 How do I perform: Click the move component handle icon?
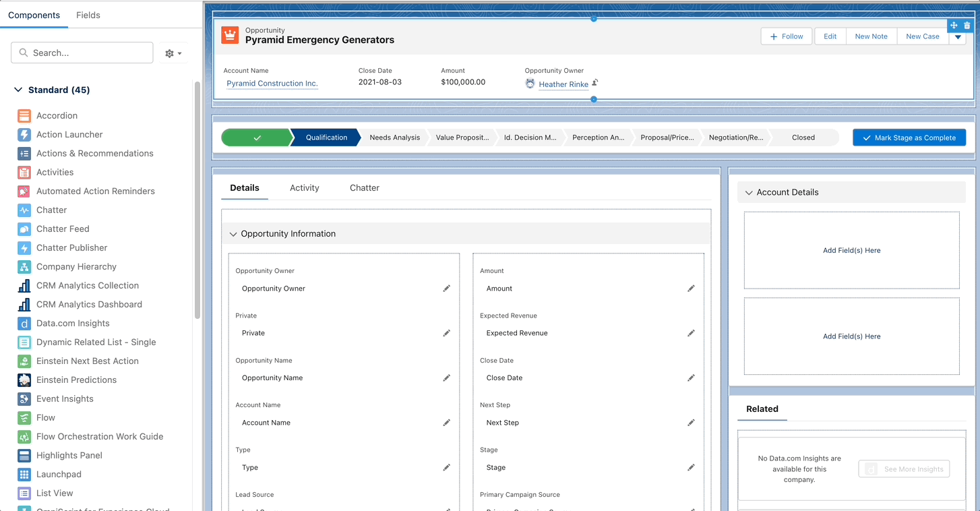click(954, 26)
